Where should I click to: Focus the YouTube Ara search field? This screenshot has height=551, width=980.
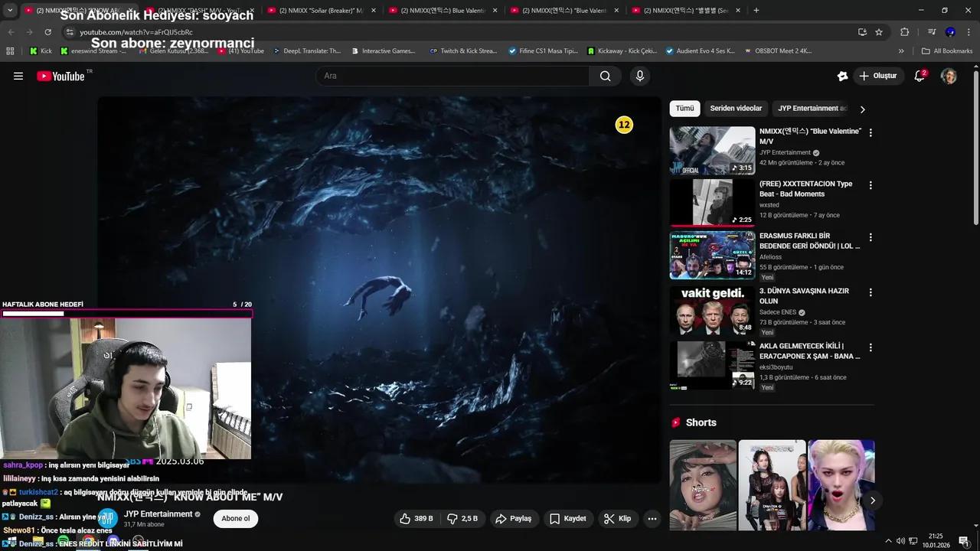pos(452,76)
